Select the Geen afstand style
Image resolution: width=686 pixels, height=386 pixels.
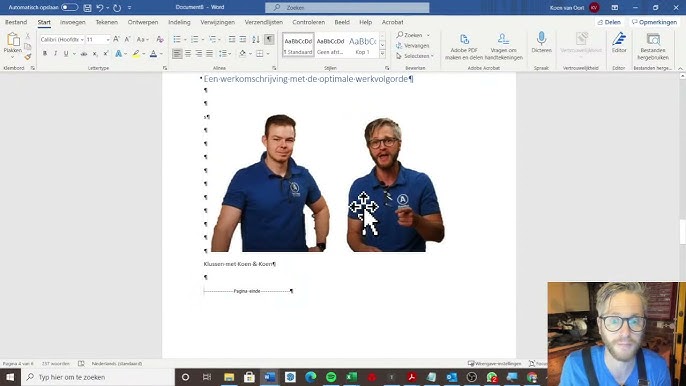[x=330, y=45]
